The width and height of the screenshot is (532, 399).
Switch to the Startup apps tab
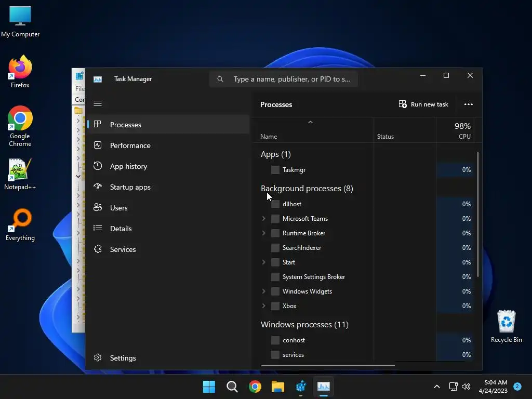point(168,187)
